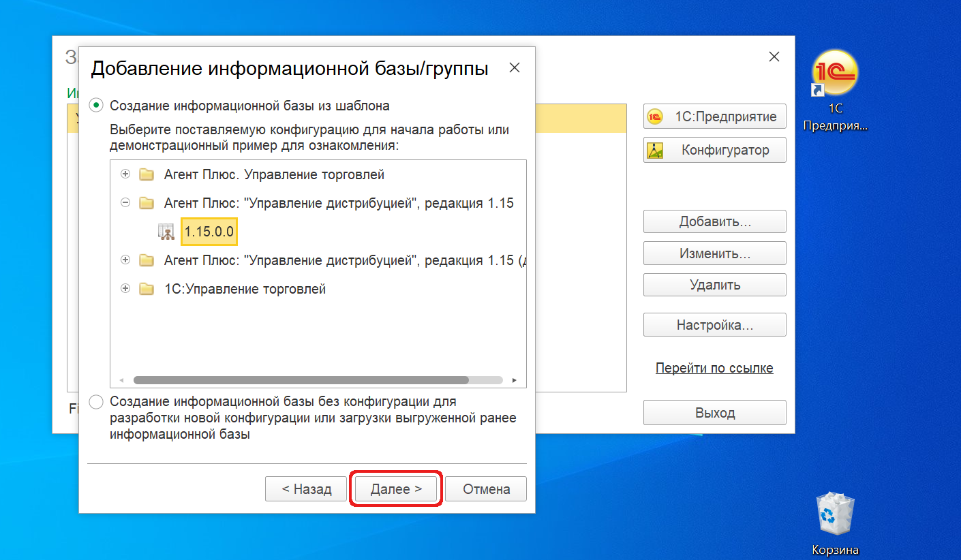Click folder icon of Агент Плюс. Управление торговлей
The image size is (961, 560).
(x=146, y=174)
